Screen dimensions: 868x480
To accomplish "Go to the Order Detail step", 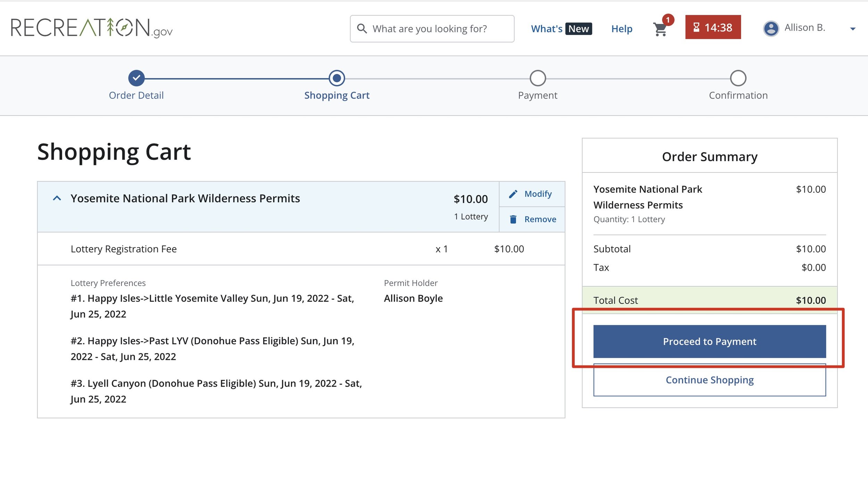I will [x=136, y=85].
